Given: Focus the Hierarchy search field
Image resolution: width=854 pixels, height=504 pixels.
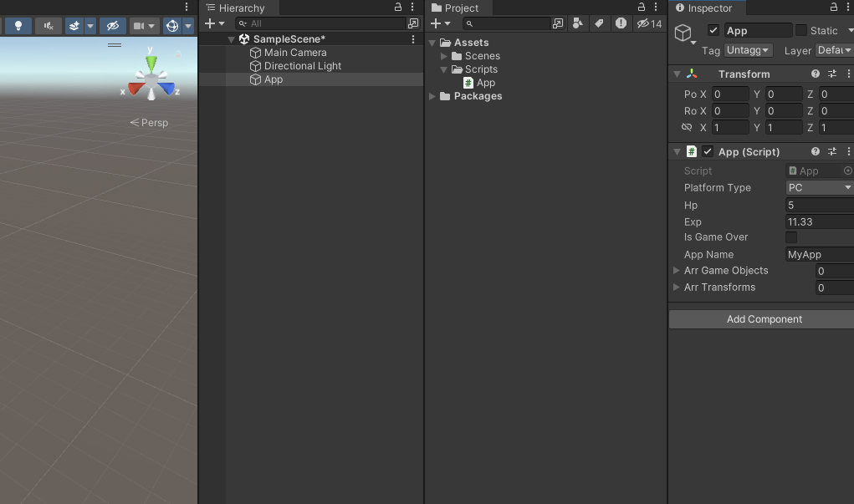Looking at the screenshot, I should point(322,23).
